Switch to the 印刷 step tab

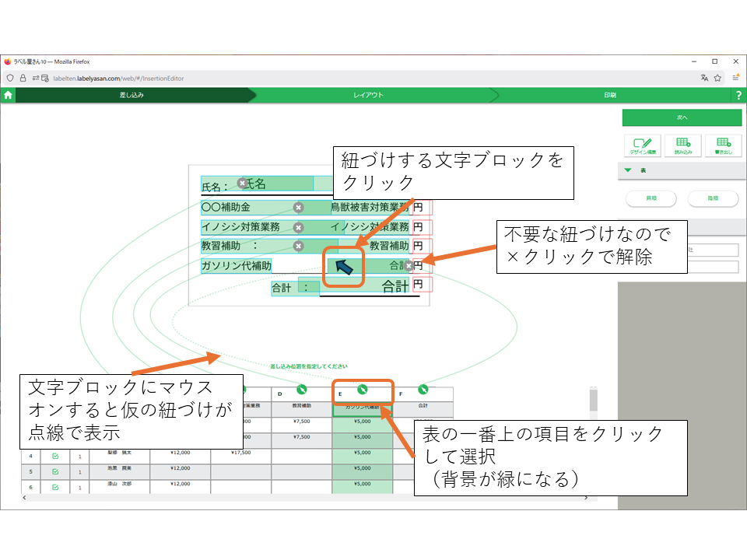coord(609,95)
